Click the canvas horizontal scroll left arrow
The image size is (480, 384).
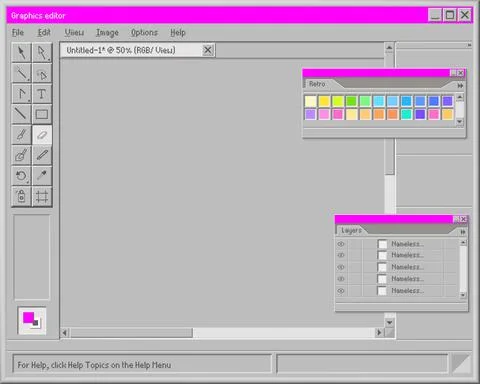click(x=65, y=332)
